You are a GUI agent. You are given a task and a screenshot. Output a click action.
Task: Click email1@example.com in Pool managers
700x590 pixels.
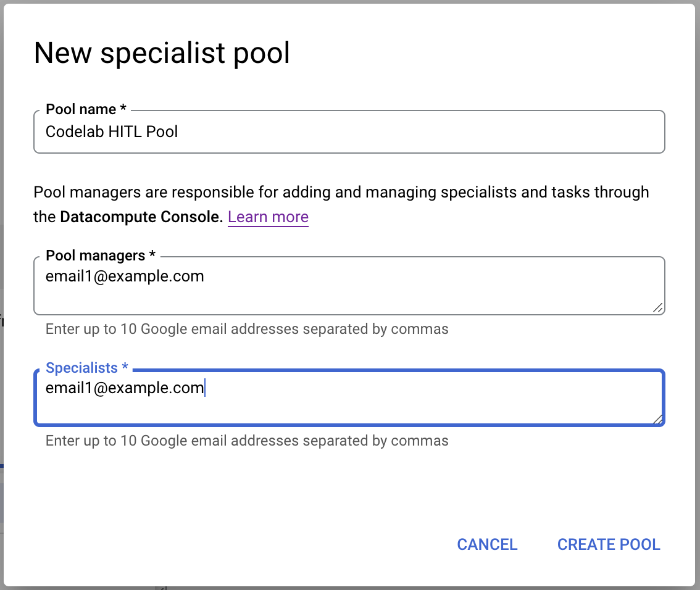click(x=124, y=276)
